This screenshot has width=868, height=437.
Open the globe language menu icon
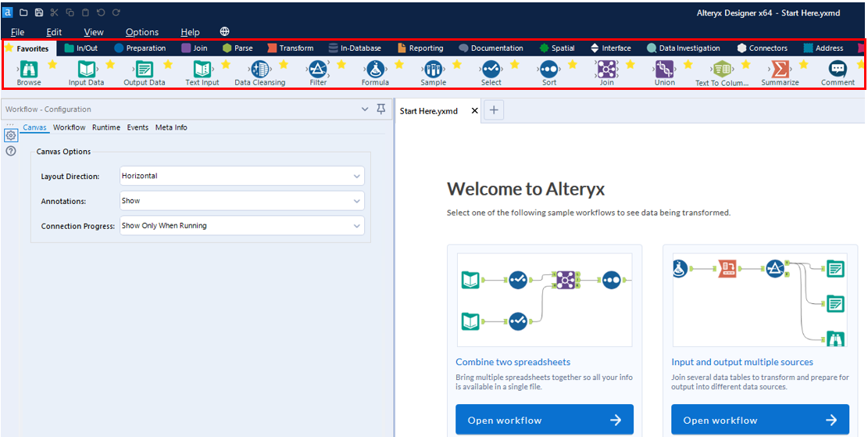click(224, 31)
